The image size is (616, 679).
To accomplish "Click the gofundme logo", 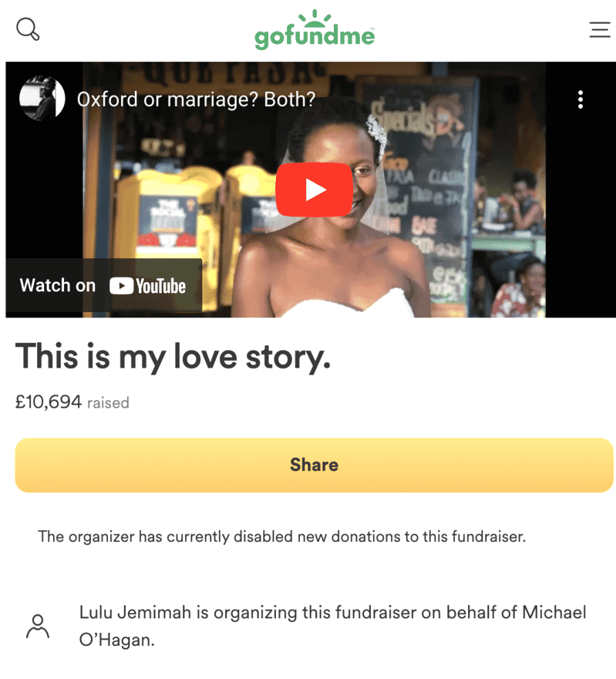I will tap(315, 29).
